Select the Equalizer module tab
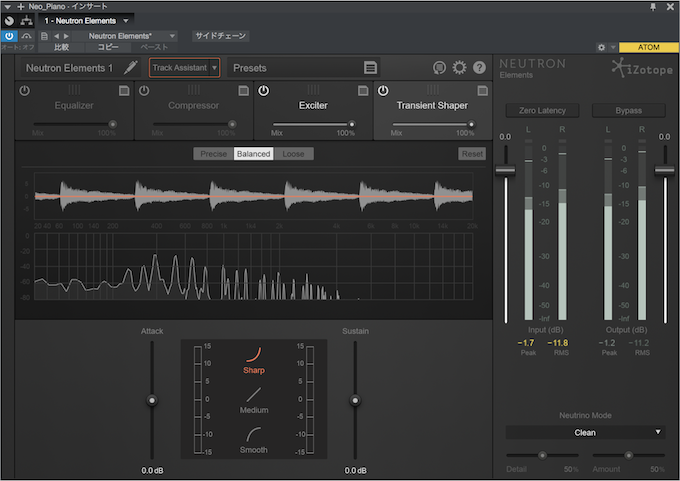680x481 pixels. point(74,110)
